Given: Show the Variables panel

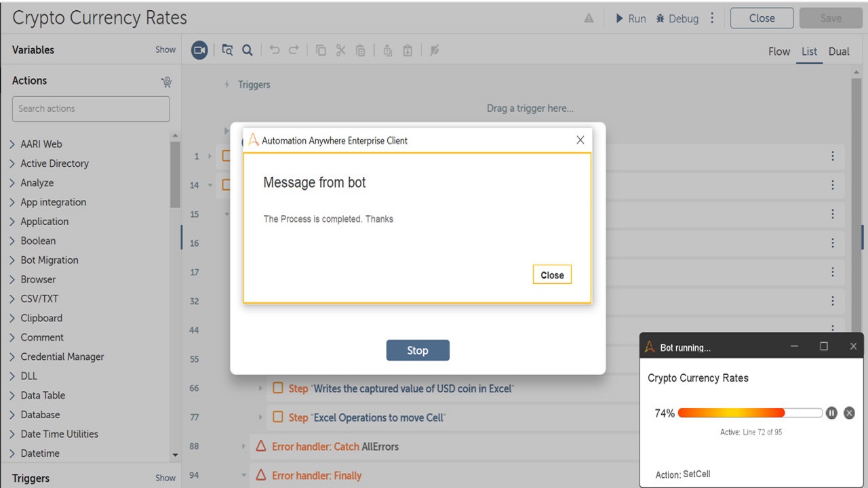Looking at the screenshot, I should pos(165,49).
